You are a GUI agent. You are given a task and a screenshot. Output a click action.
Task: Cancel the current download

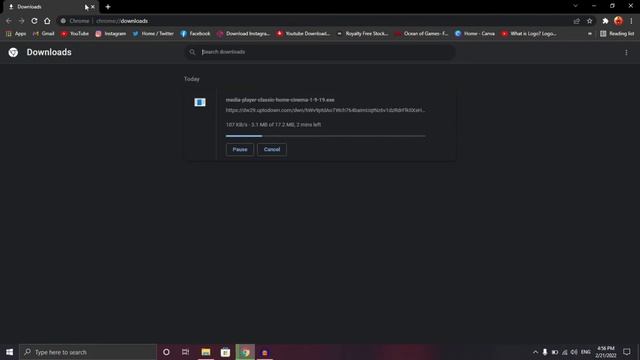(x=272, y=149)
